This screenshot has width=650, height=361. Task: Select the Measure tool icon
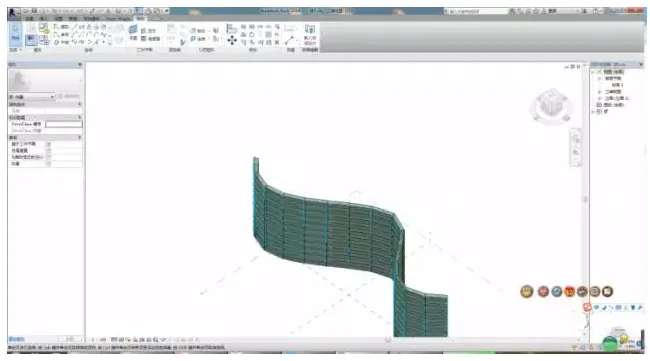pos(289,40)
